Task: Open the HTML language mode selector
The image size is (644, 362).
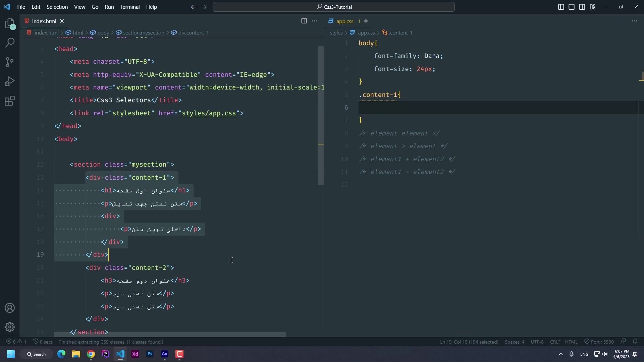Action: click(571, 342)
